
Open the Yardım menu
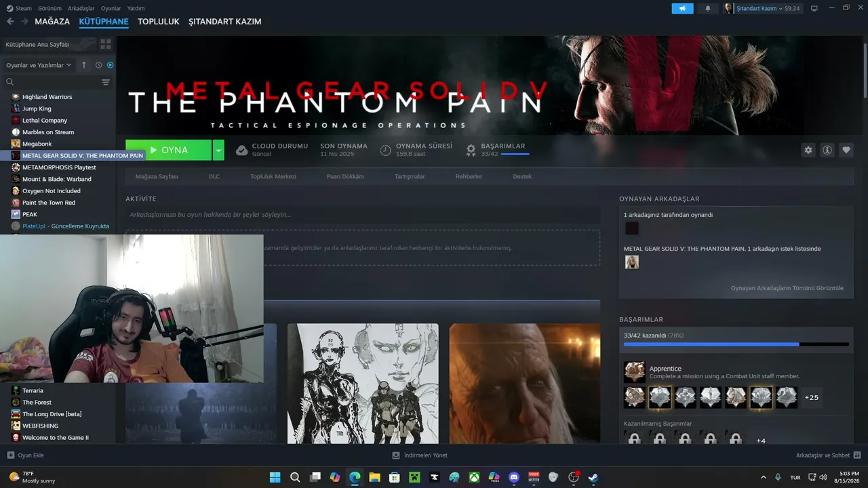[x=136, y=8]
